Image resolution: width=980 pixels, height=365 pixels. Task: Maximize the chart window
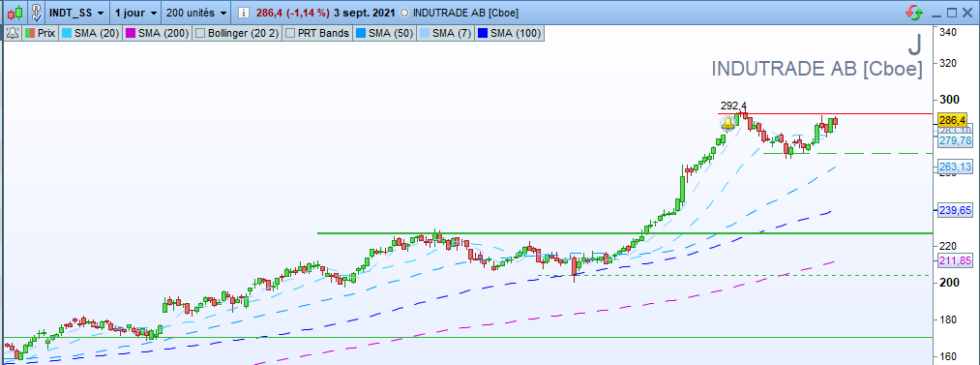[x=952, y=13]
